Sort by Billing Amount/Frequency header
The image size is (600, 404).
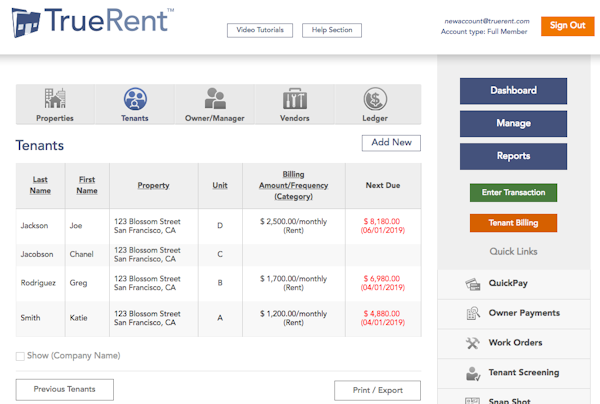pyautogui.click(x=293, y=186)
